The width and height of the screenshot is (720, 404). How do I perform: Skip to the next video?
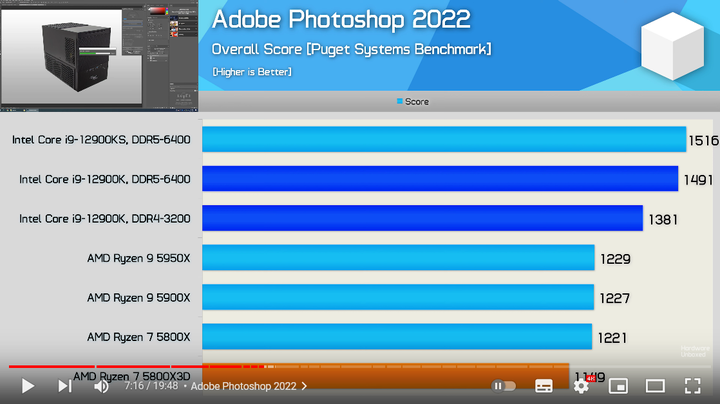click(x=65, y=386)
